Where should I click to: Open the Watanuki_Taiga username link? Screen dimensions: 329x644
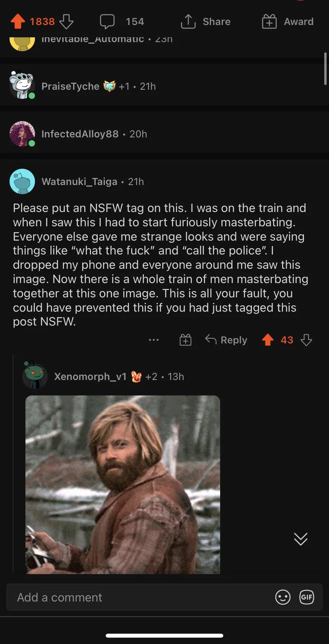coord(79,181)
